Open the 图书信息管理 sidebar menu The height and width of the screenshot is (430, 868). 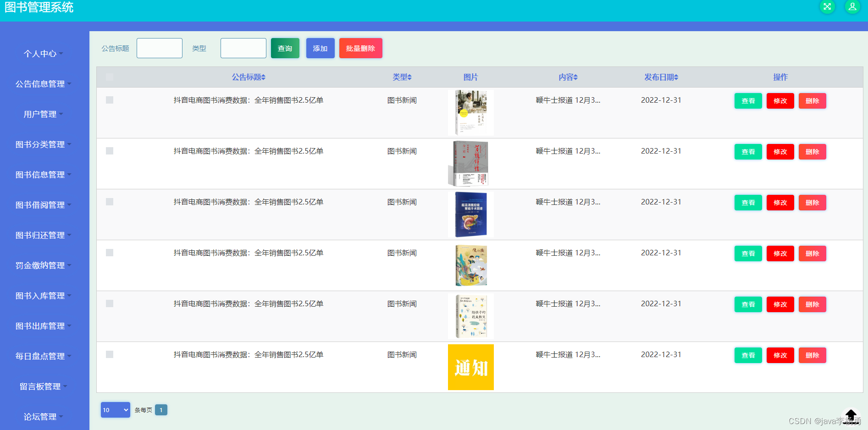tap(44, 175)
